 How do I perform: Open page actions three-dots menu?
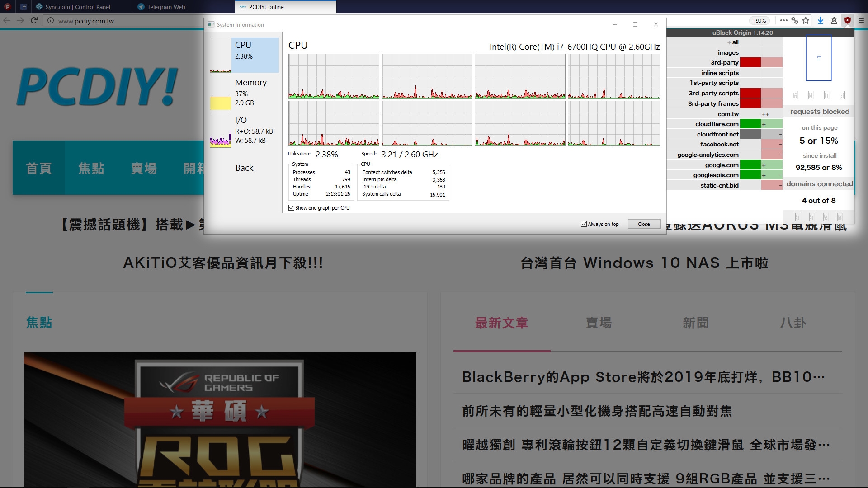tap(784, 20)
